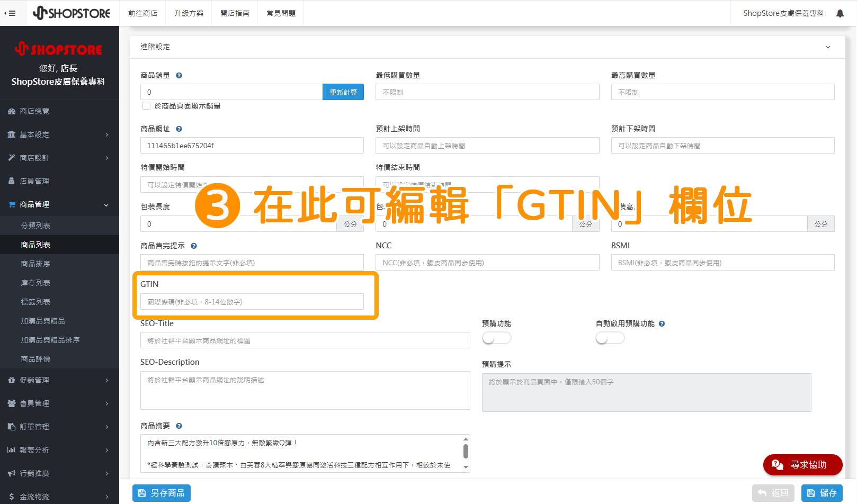The width and height of the screenshot is (857, 504).
Task: Open 開店指南 in top navigation
Action: [x=235, y=13]
